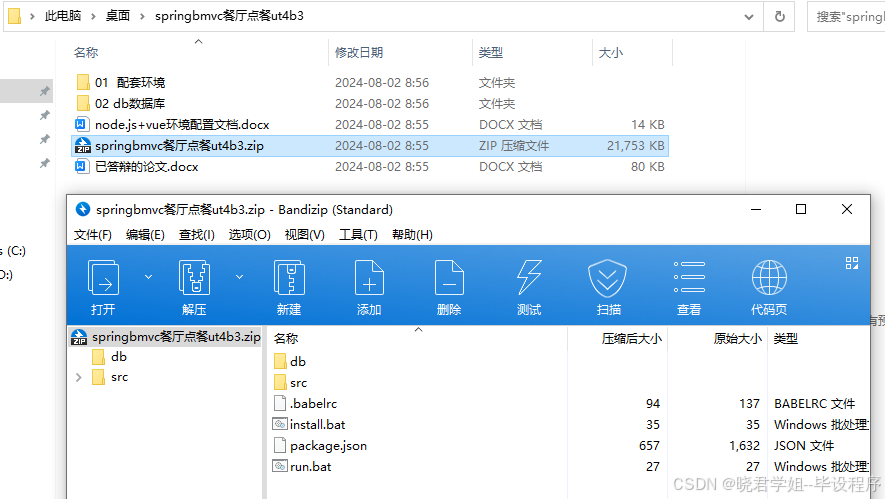This screenshot has width=885, height=499.
Task: Click the Bandizip Open (打开) toolbar icon
Action: click(x=103, y=277)
